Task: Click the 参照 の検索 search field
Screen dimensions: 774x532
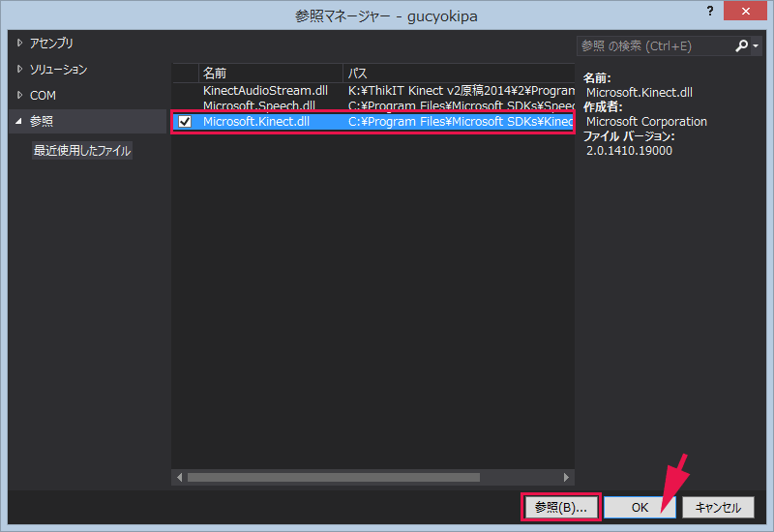Action: tap(655, 45)
